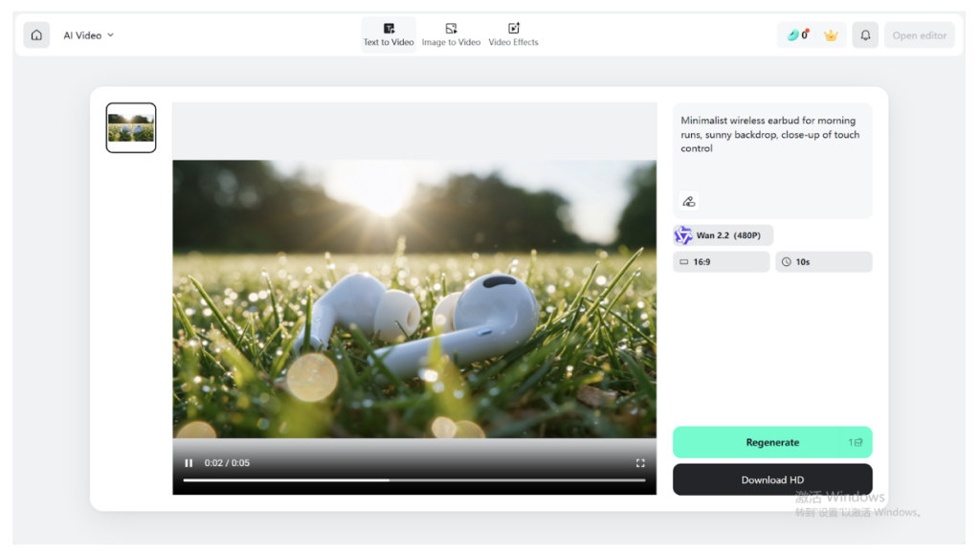Choose the 16:9 aspect ratio option
The image size is (980, 554).
tap(722, 262)
